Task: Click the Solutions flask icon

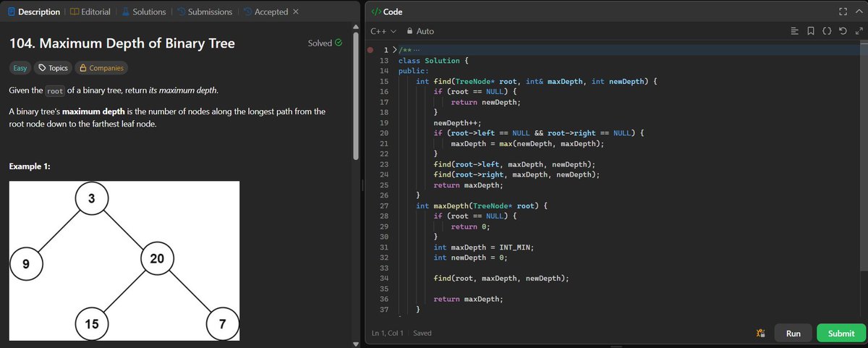Action: tap(126, 12)
